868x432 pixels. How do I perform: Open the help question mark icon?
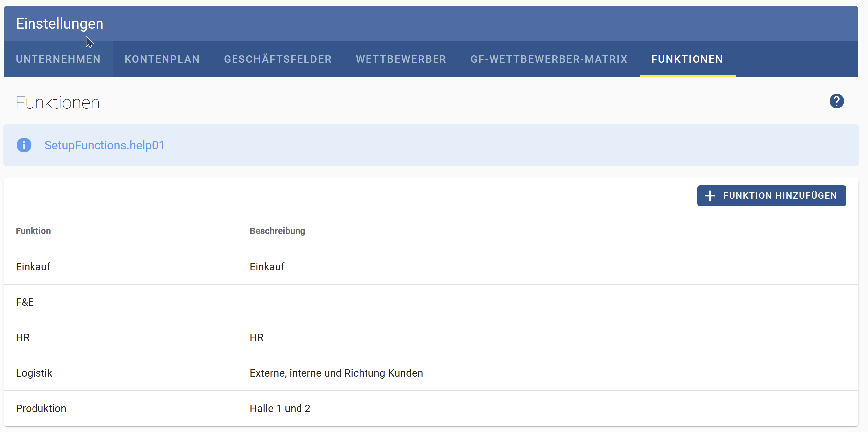point(836,101)
